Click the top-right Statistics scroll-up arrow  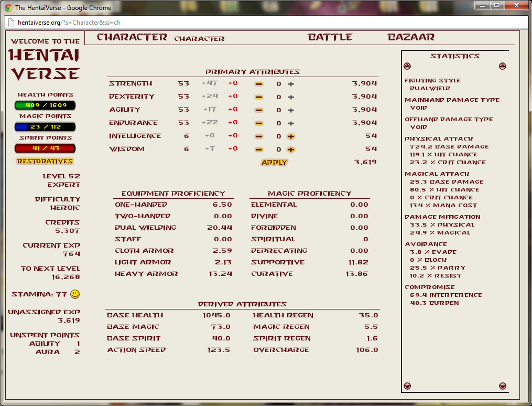coord(503,66)
